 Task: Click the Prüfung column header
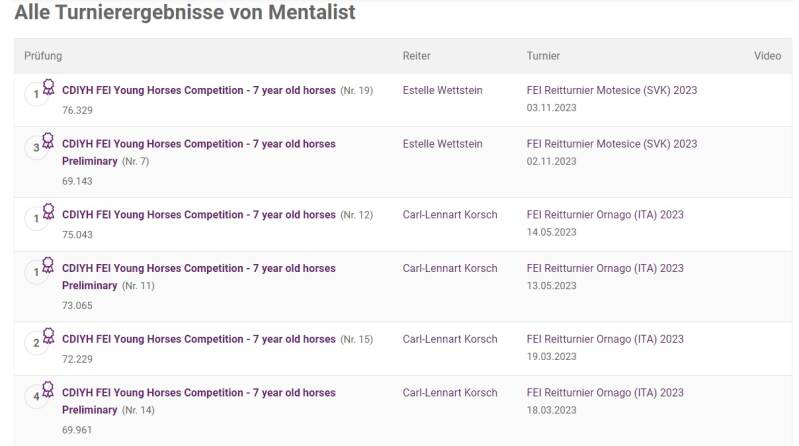43,56
